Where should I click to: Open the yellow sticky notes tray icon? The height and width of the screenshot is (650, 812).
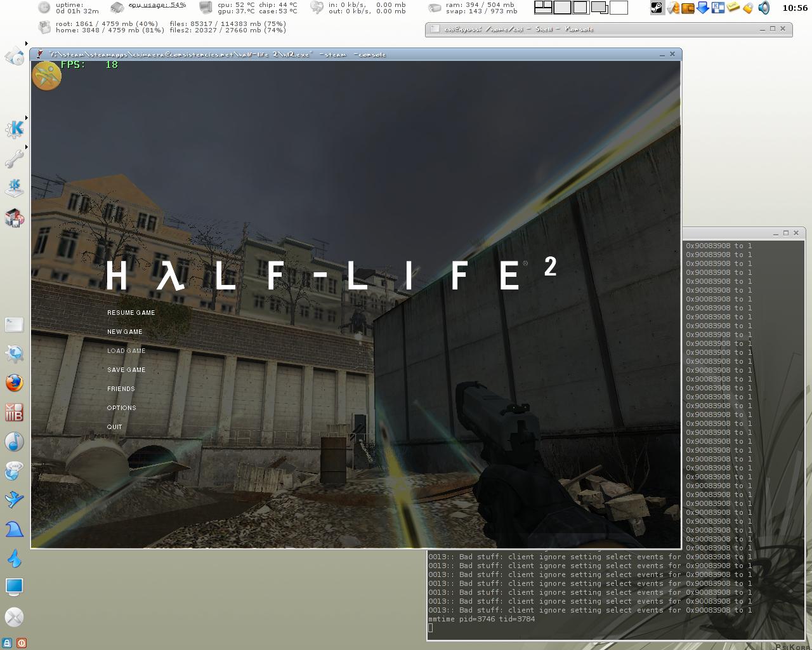tap(733, 8)
